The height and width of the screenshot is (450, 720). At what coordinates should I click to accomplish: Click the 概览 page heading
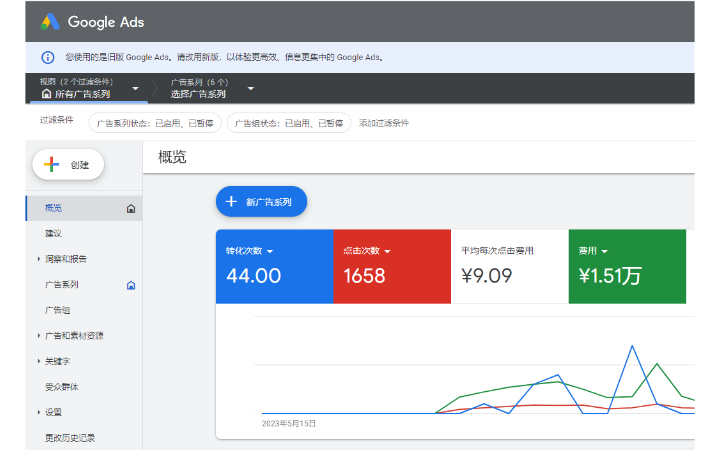click(172, 157)
